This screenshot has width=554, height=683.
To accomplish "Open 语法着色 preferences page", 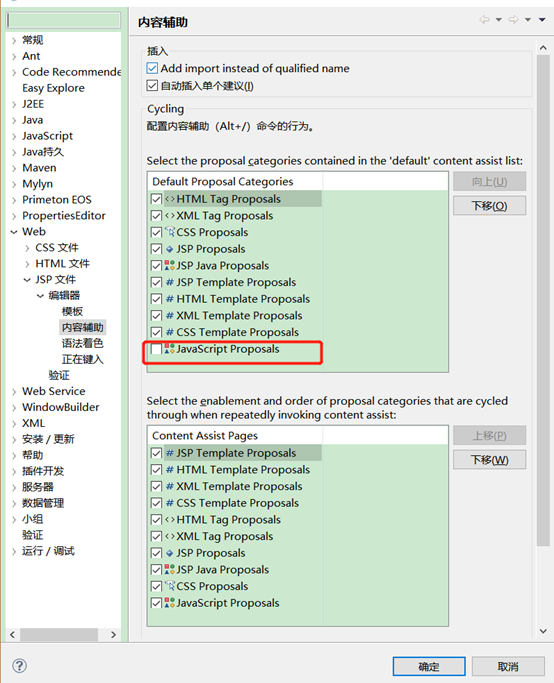I will 82,343.
